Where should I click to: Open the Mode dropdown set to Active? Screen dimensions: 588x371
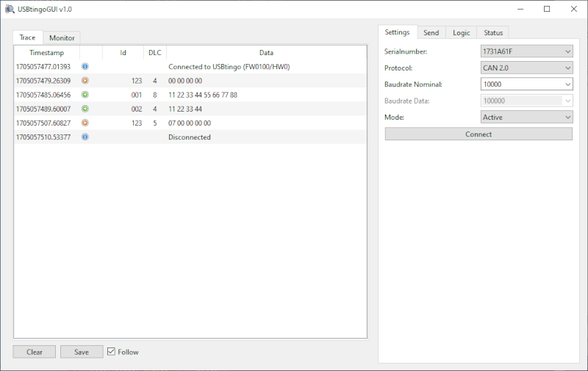click(526, 117)
